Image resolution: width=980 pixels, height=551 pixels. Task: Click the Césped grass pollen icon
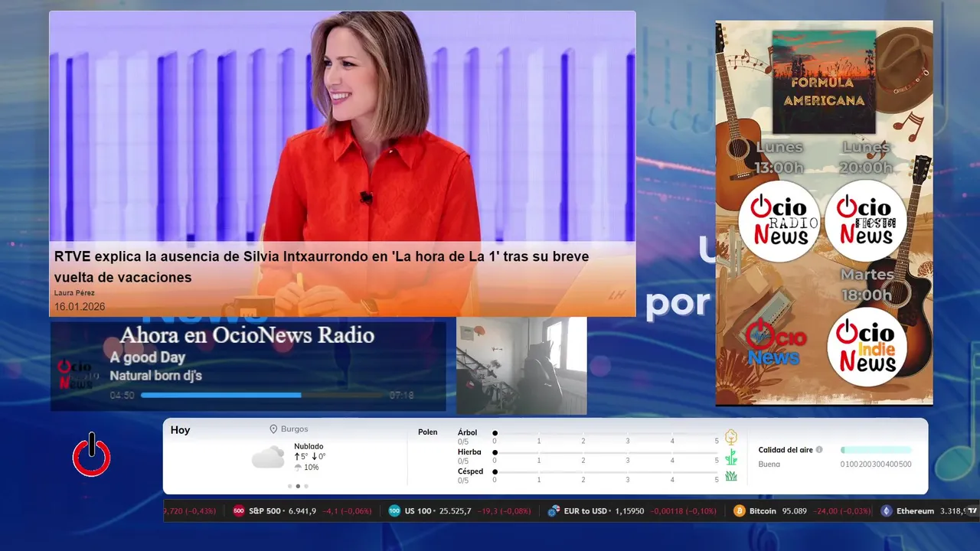731,476
